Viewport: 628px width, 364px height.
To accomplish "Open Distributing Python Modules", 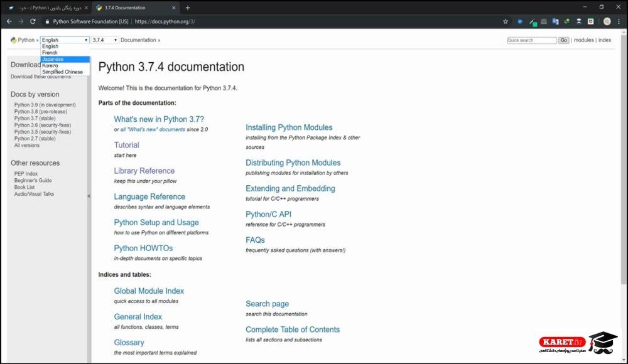I will click(x=293, y=163).
